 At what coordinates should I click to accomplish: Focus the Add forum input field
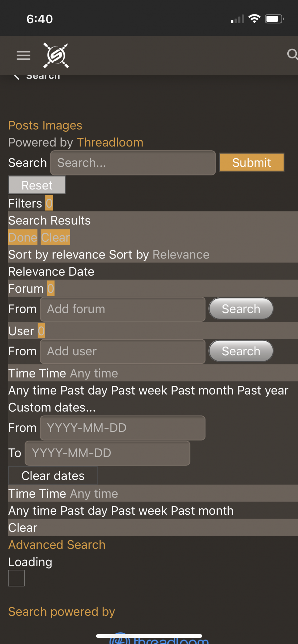123,309
